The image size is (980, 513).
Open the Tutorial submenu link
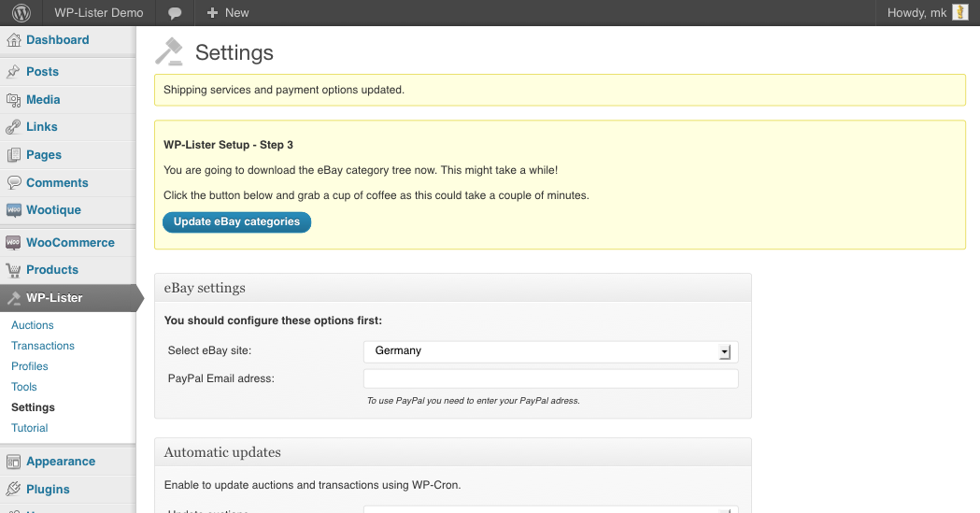click(29, 428)
